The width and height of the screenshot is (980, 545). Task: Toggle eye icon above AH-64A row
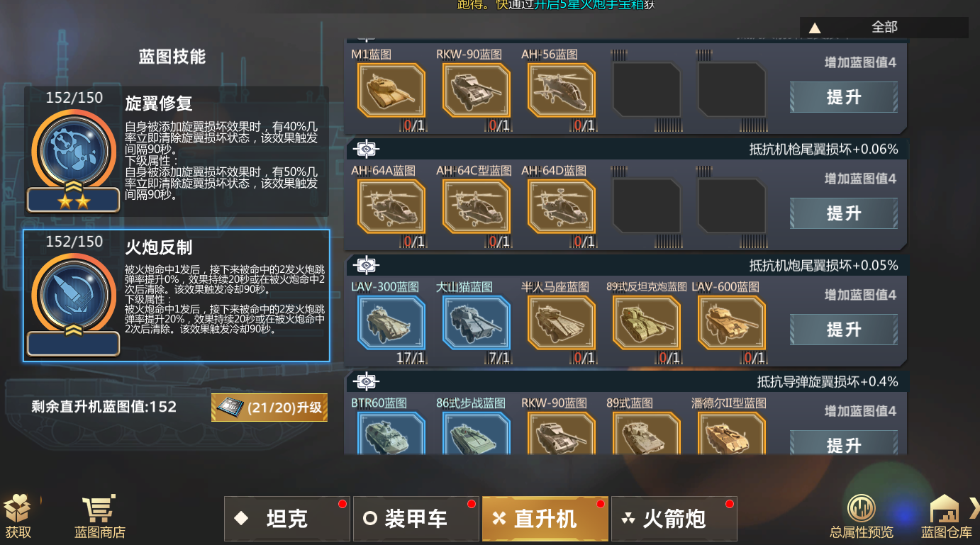[366, 149]
